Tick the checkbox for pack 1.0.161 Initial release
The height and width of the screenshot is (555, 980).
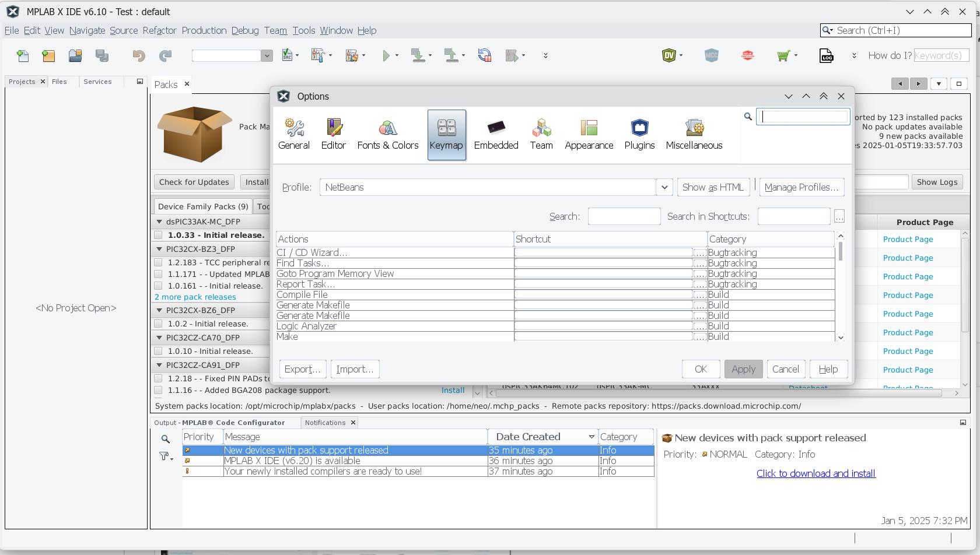pyautogui.click(x=158, y=286)
